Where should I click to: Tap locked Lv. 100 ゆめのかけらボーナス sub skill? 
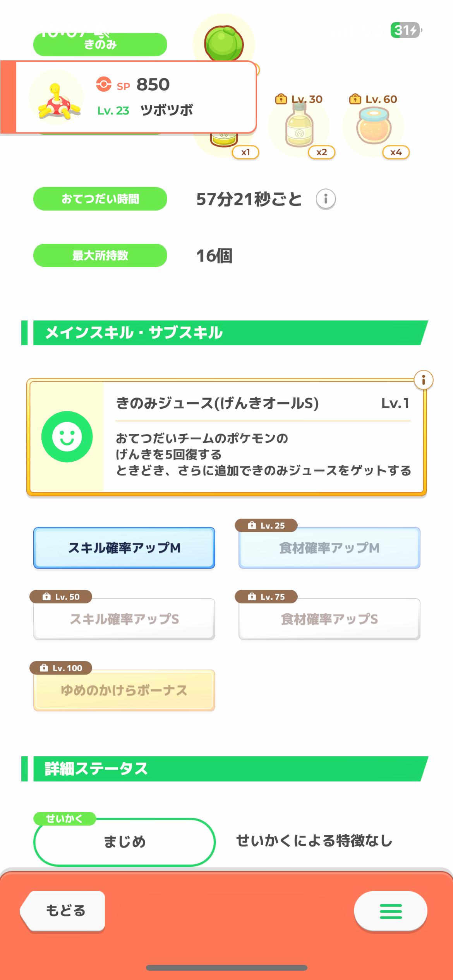click(124, 690)
